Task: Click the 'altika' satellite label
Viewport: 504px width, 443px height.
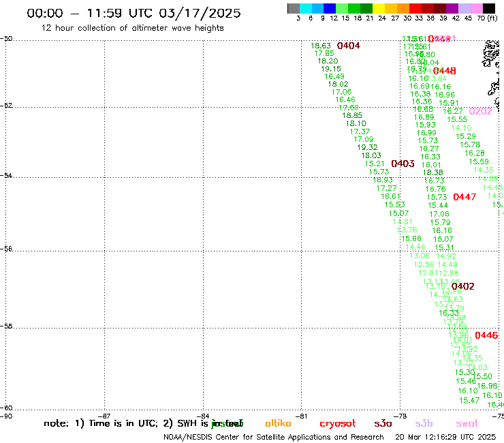Action: pos(278,423)
